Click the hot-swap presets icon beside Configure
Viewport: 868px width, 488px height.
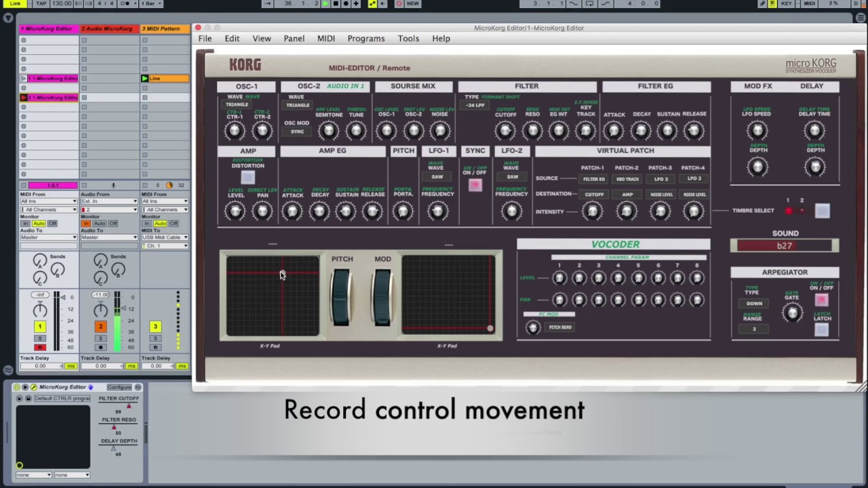138,387
